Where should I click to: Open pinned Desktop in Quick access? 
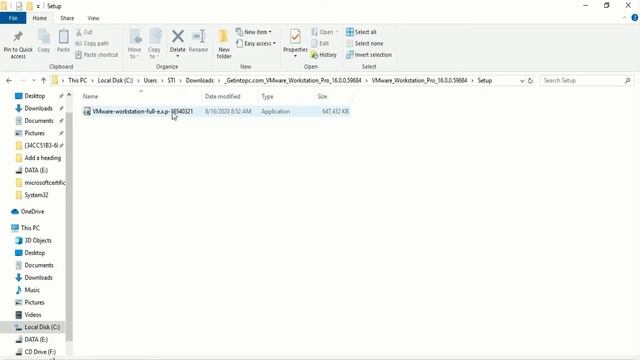click(x=35, y=96)
